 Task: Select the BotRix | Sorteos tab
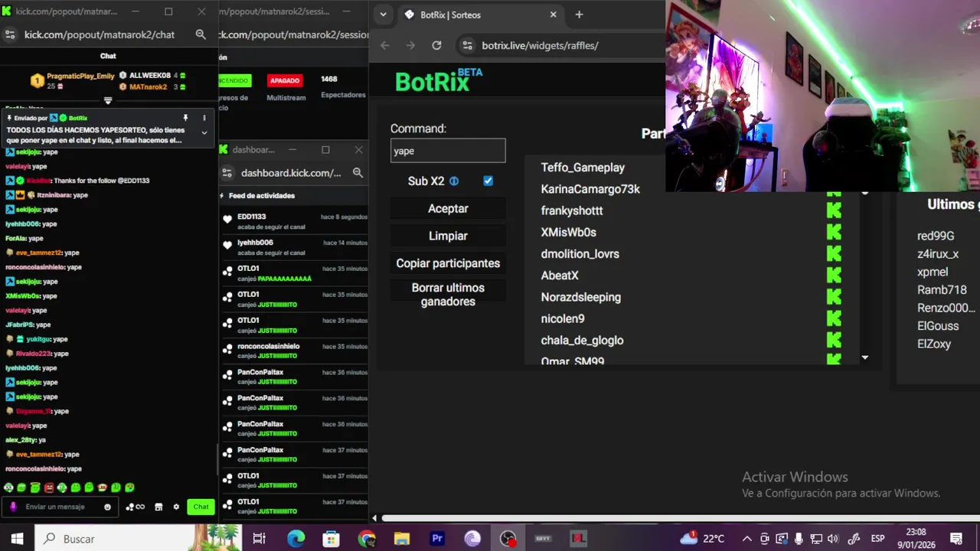pos(480,15)
